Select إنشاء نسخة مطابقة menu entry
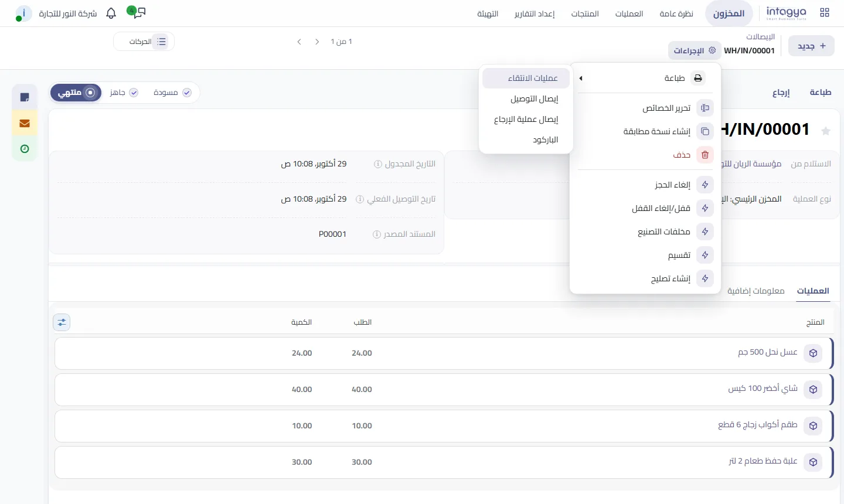Screen dimensions: 844x504 point(645,132)
